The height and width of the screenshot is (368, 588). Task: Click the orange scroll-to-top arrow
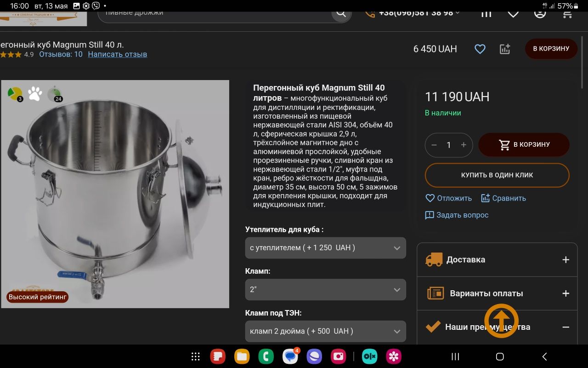pos(501,321)
